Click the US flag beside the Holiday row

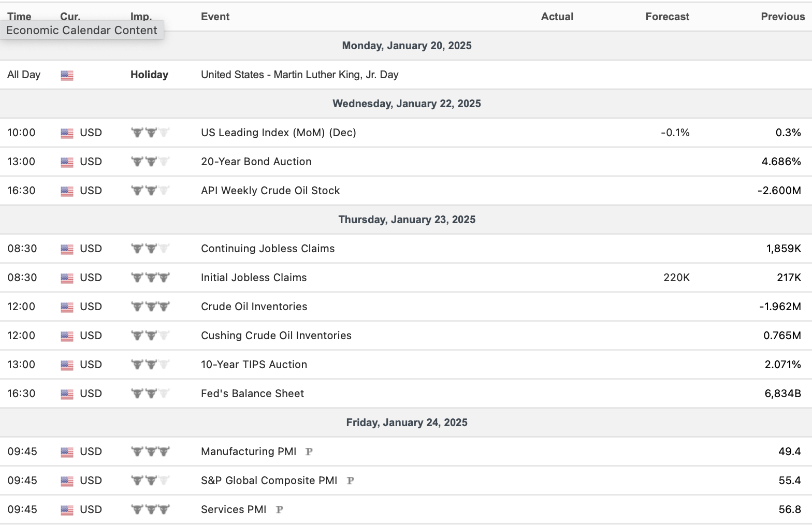[67, 75]
